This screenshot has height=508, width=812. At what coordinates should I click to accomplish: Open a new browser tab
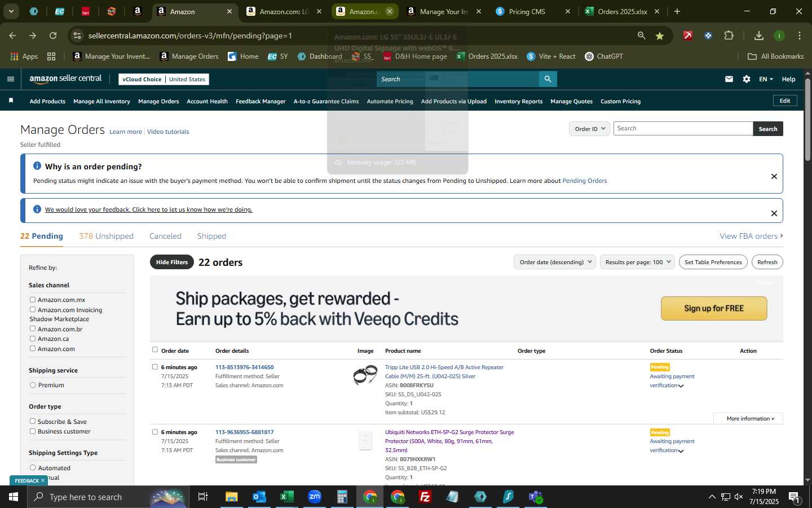click(677, 11)
